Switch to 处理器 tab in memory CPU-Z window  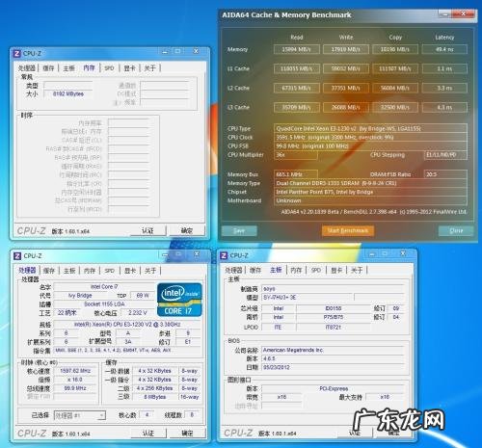[x=27, y=68]
